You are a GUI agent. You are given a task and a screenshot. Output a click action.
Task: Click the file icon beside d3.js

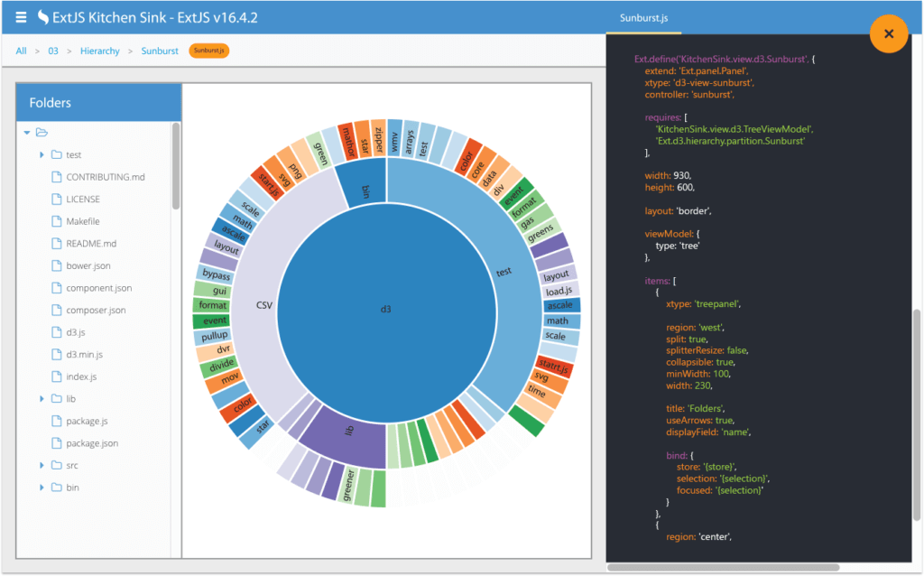coord(55,332)
